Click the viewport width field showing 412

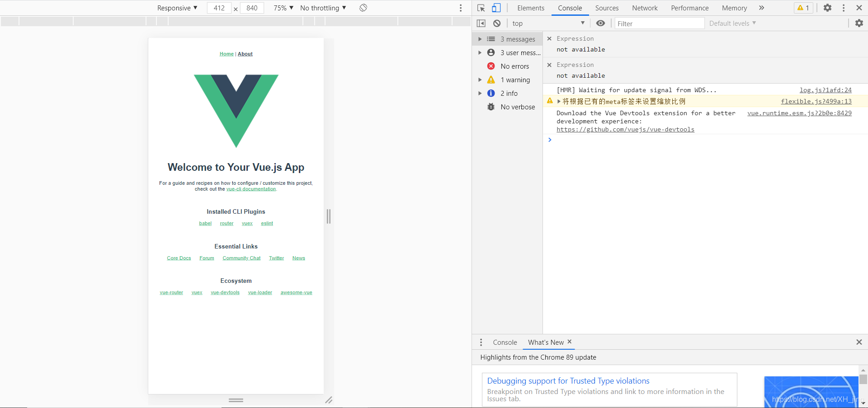click(219, 8)
